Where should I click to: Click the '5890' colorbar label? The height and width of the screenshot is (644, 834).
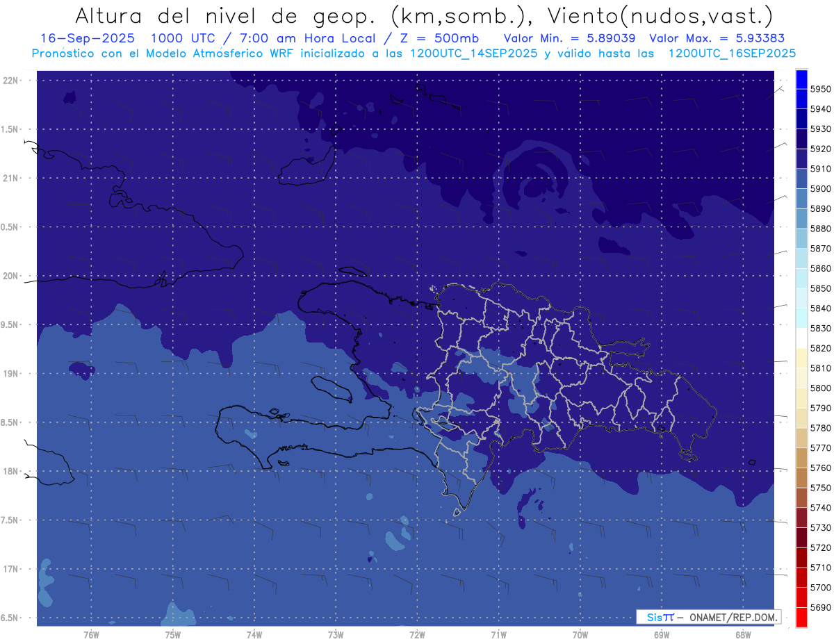point(820,208)
